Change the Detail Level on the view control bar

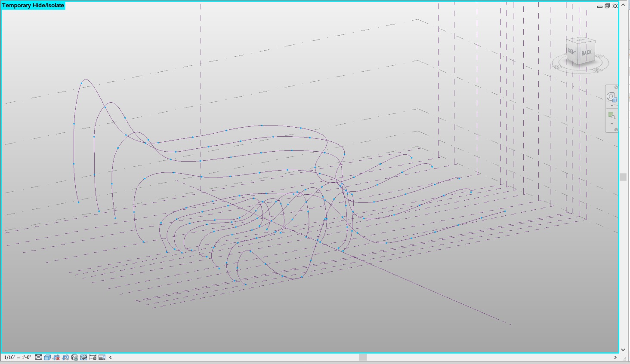[38, 357]
